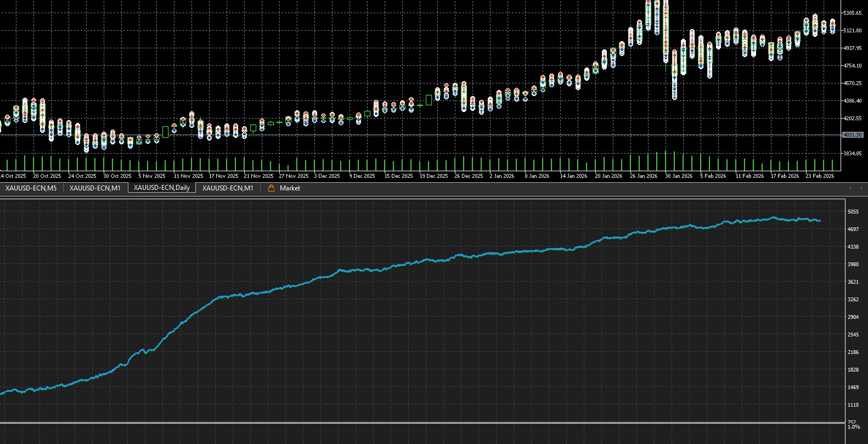Select the 2 Jan 2026 time-axis label
The image size is (868, 444).
pyautogui.click(x=502, y=176)
